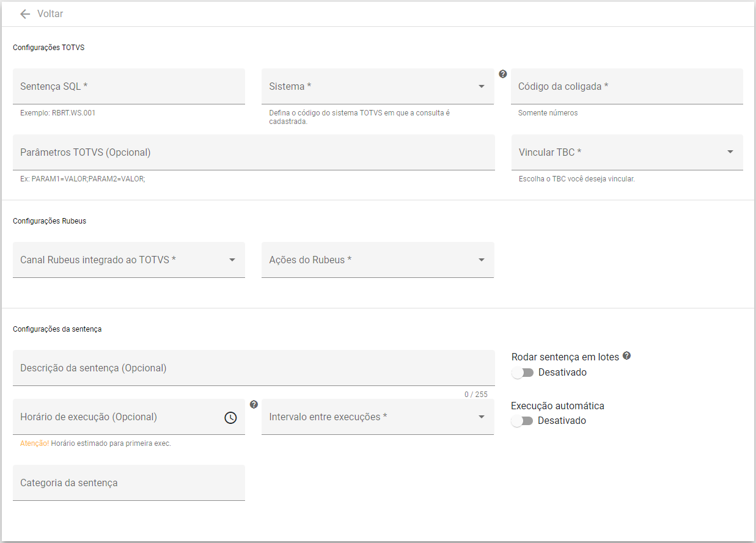
Task: Focus the Categoria da sentença field
Action: [129, 483]
